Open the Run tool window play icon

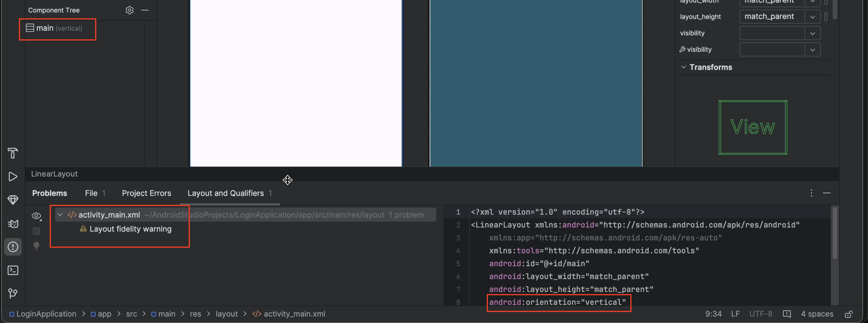13,176
